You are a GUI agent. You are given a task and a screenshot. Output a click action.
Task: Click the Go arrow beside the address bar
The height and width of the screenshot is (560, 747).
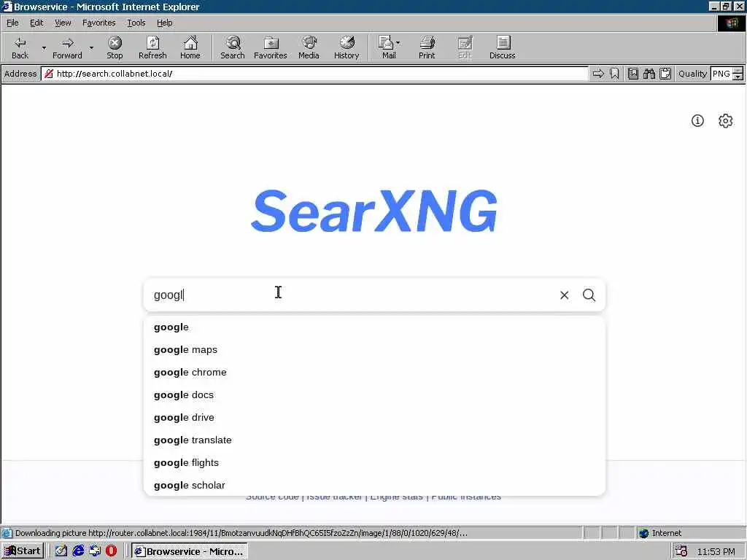pyautogui.click(x=598, y=74)
